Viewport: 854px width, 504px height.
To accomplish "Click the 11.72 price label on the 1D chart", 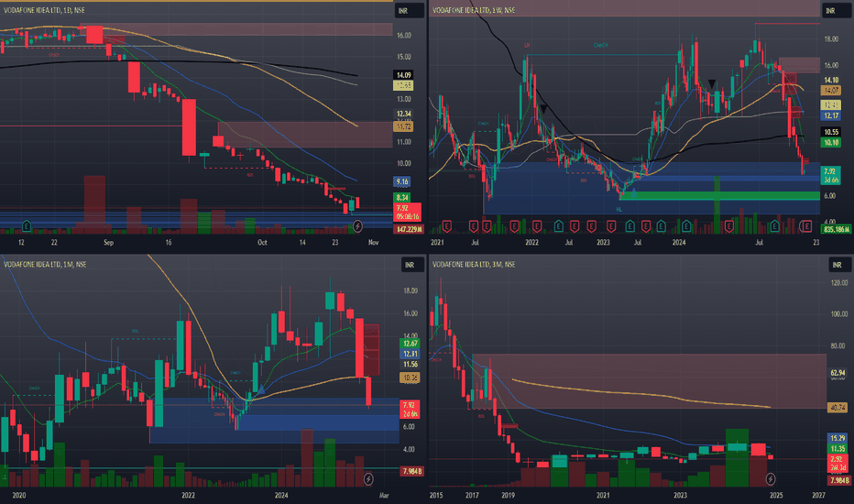I will (x=403, y=126).
